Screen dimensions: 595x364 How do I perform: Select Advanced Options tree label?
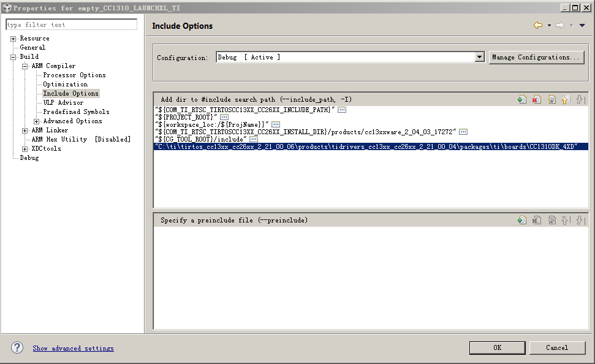point(72,121)
